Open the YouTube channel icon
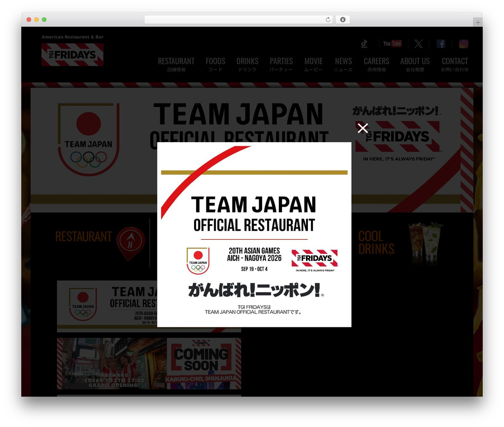 click(392, 43)
